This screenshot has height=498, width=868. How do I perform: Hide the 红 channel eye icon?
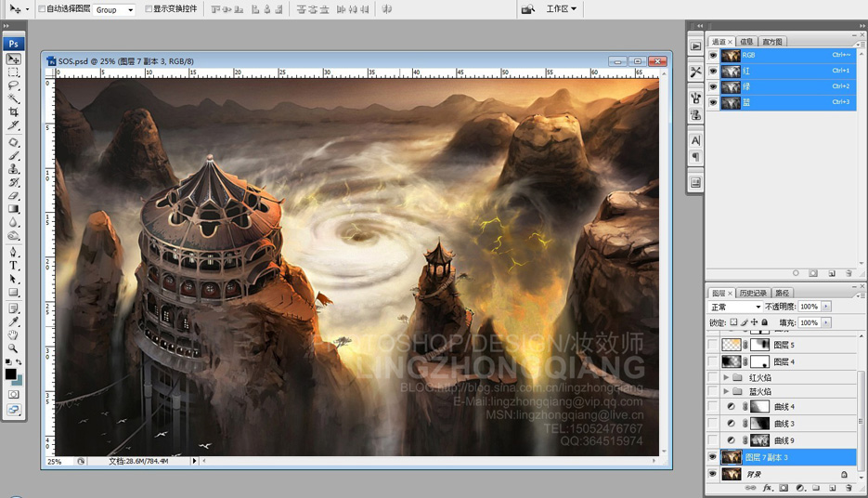point(712,71)
